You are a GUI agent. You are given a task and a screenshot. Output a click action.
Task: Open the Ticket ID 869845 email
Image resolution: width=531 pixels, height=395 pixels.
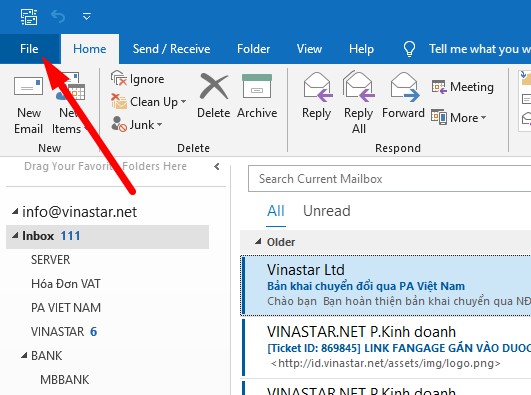[x=386, y=348]
